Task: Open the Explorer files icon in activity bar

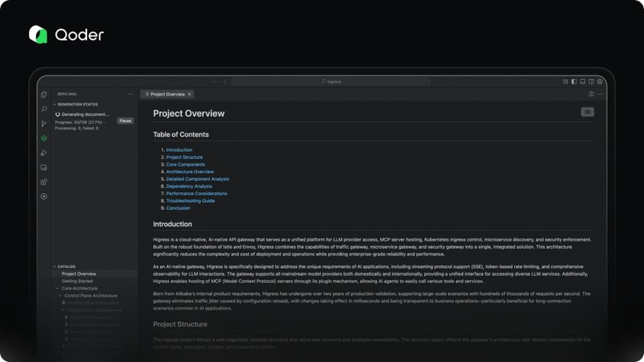Action: click(x=44, y=95)
